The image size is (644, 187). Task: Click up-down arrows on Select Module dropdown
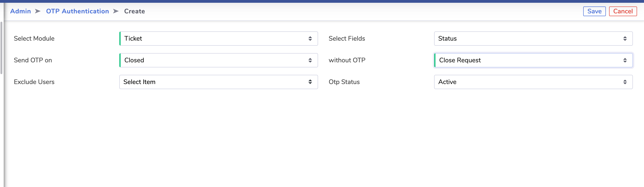[310, 39]
